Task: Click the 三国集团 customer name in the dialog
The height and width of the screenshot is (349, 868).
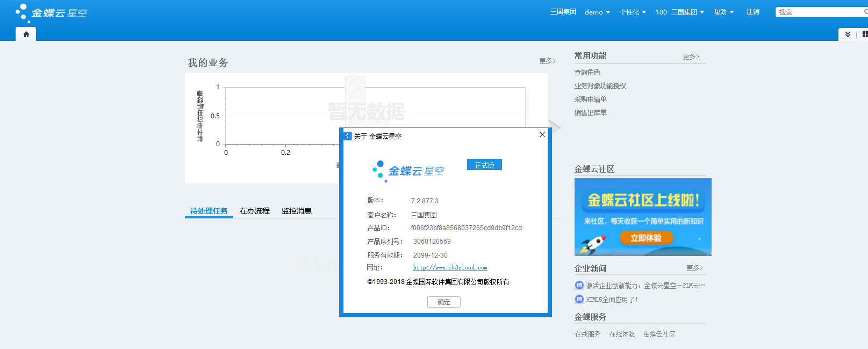Action: coord(424,215)
